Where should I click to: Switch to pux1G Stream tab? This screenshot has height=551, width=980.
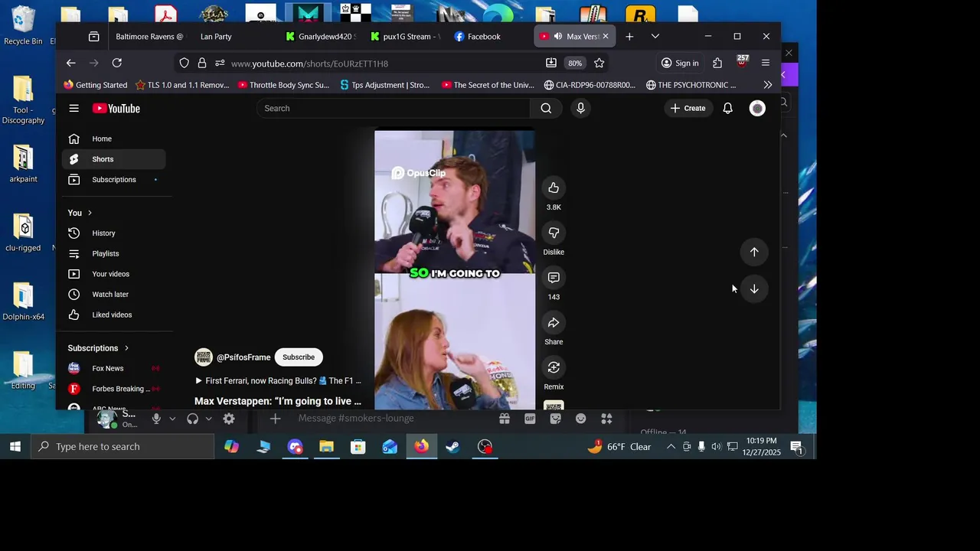click(x=407, y=36)
